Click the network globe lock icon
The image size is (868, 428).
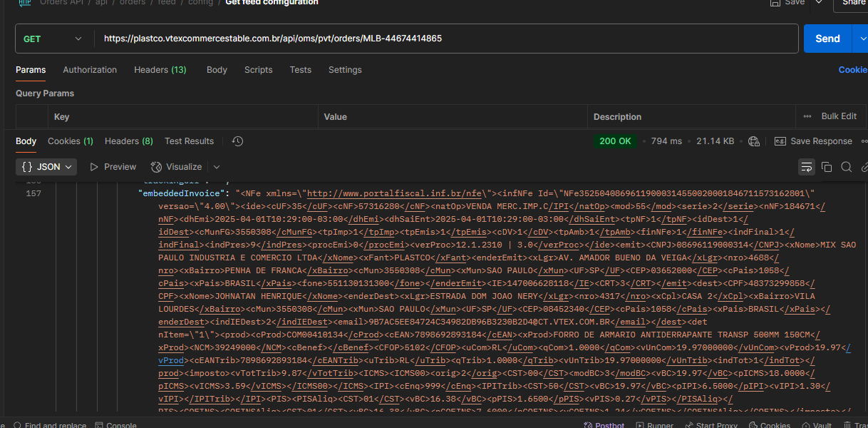[754, 141]
